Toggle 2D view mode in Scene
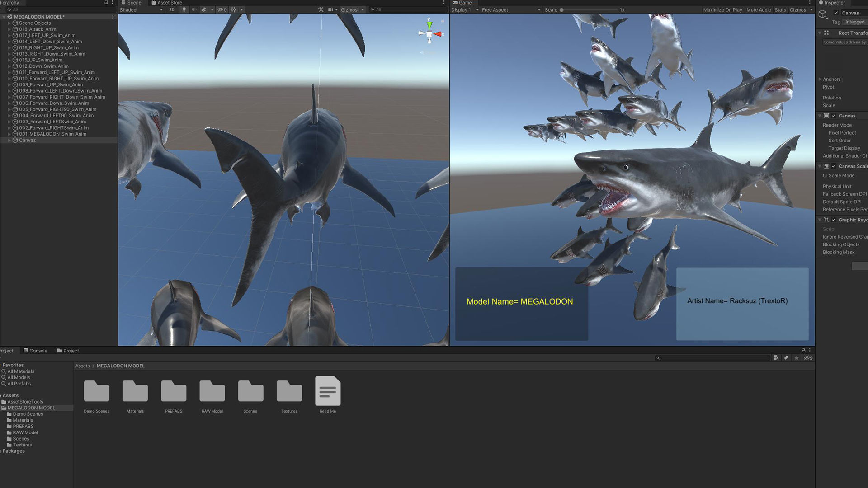The image size is (868, 488). (x=172, y=9)
